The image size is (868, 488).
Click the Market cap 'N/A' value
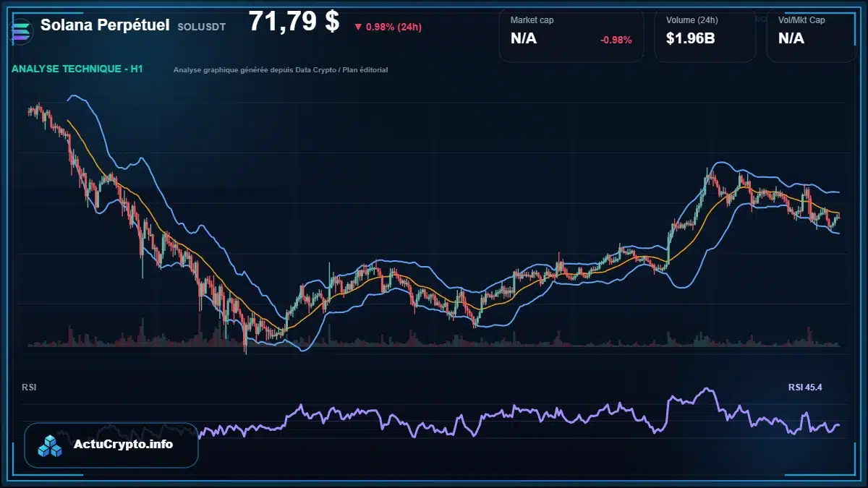coord(524,39)
